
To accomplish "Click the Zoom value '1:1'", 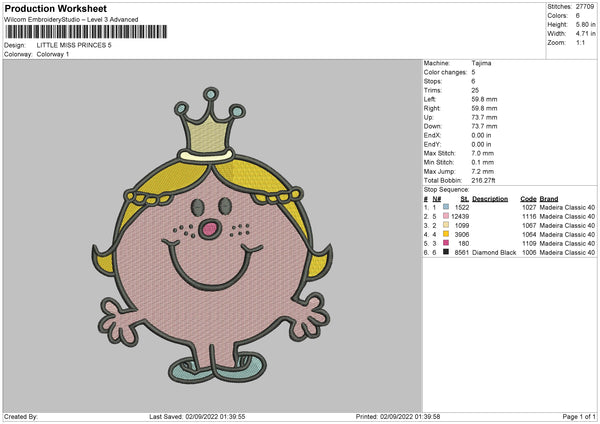I will coord(580,42).
